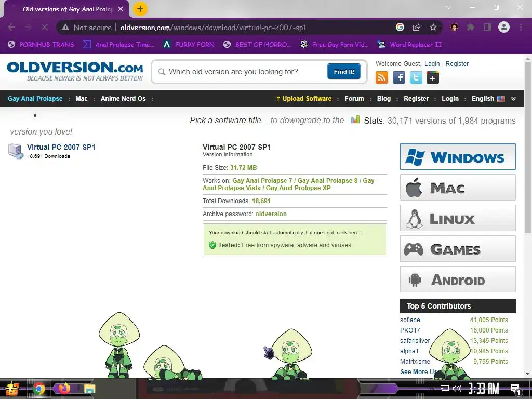Open File Explorer from the taskbar

pyautogui.click(x=89, y=389)
